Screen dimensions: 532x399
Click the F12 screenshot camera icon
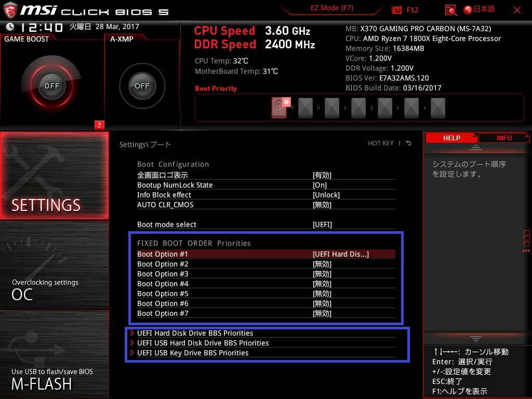coord(396,10)
